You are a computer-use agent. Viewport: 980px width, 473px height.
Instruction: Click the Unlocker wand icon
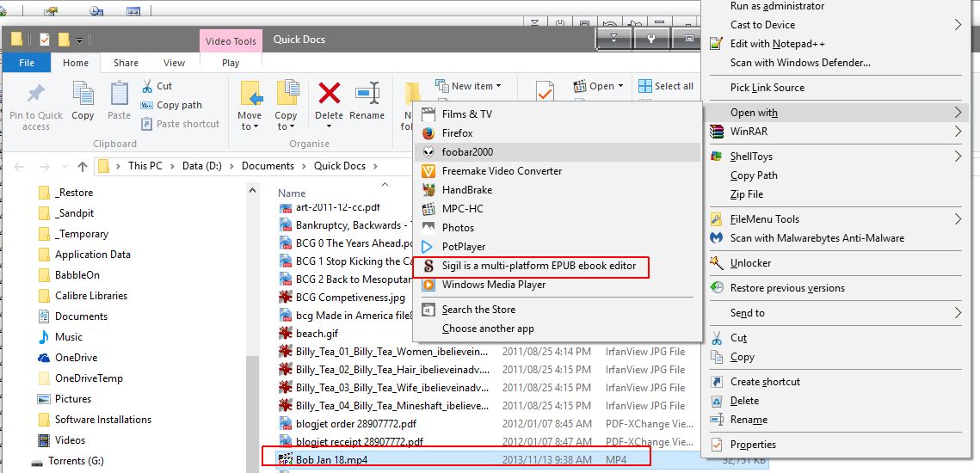(717, 263)
